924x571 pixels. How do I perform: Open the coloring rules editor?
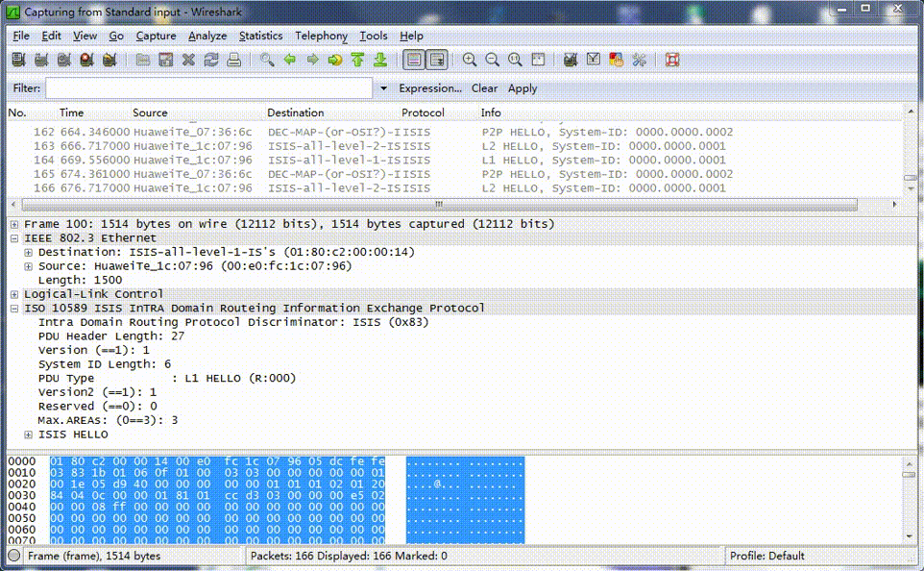(x=617, y=60)
